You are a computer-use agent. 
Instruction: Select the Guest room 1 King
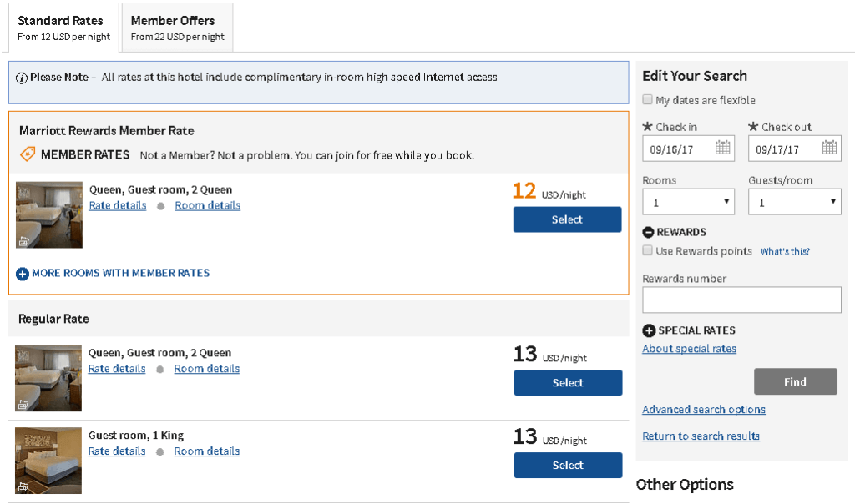tap(568, 465)
